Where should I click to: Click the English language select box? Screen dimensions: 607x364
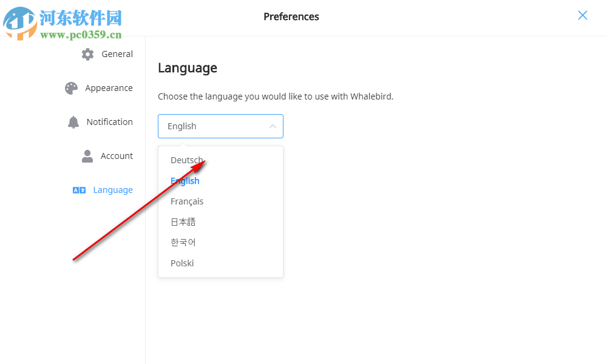pos(212,126)
